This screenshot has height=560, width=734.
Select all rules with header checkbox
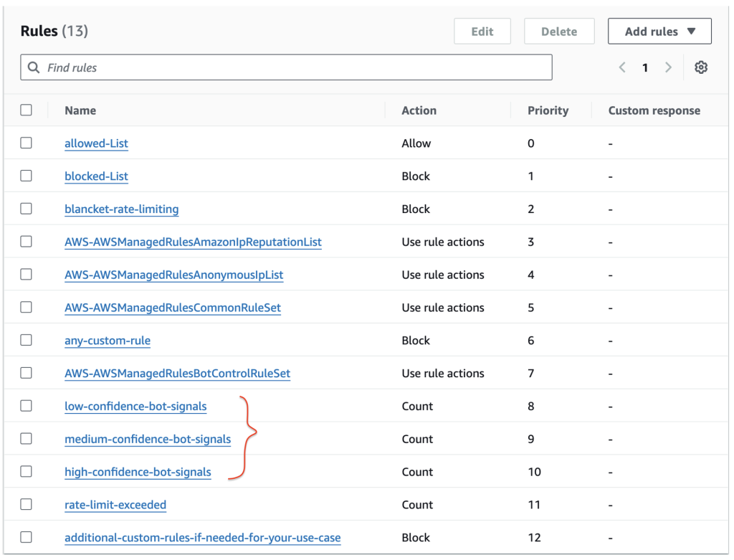[x=26, y=110]
